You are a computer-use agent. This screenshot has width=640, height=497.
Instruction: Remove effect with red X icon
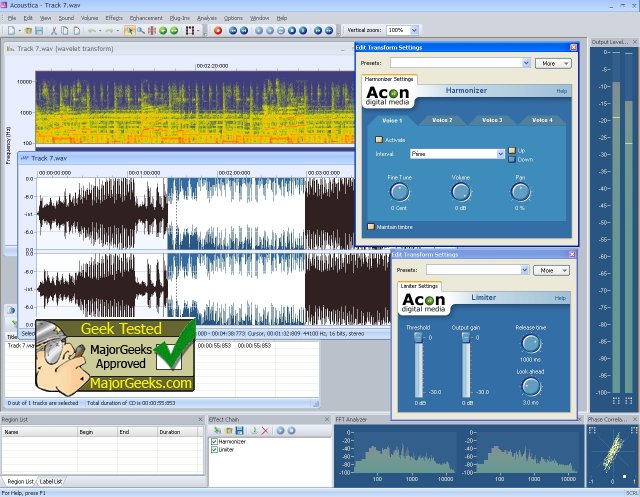(x=265, y=430)
